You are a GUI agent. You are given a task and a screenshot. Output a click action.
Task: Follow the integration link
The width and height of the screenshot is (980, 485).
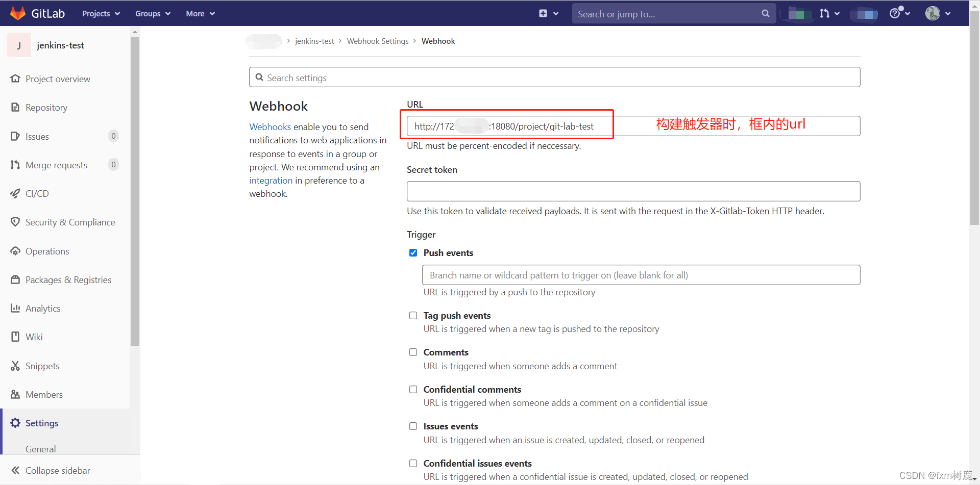click(271, 180)
